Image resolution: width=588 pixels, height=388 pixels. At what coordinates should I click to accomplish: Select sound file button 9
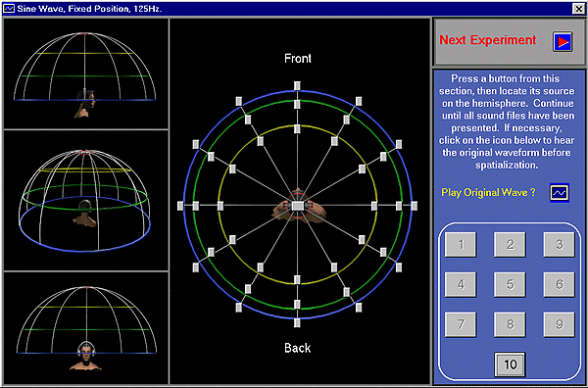[x=560, y=324]
